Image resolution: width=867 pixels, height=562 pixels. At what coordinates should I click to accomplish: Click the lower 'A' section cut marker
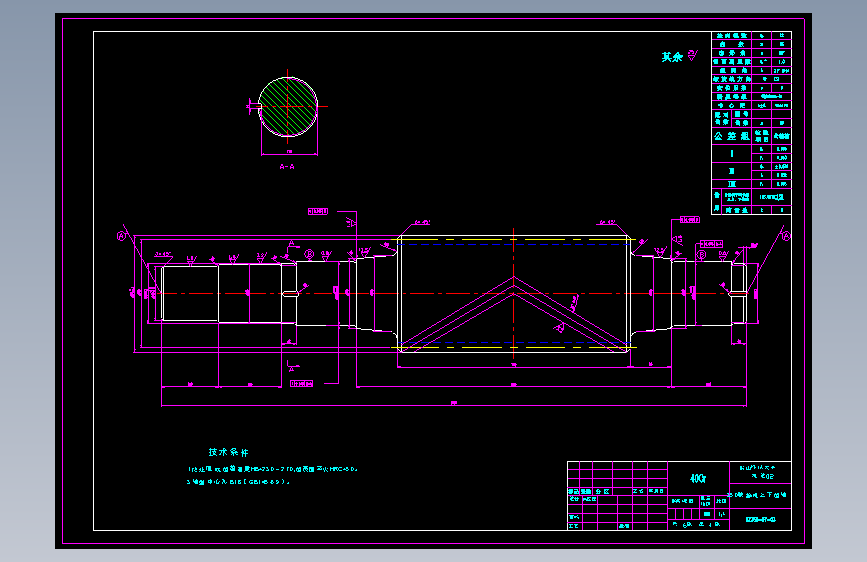click(293, 366)
